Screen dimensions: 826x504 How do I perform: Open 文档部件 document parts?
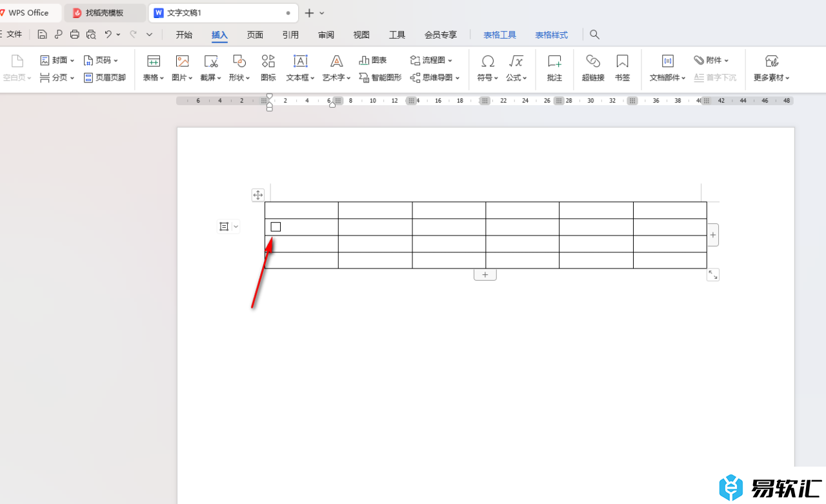pyautogui.click(x=668, y=68)
